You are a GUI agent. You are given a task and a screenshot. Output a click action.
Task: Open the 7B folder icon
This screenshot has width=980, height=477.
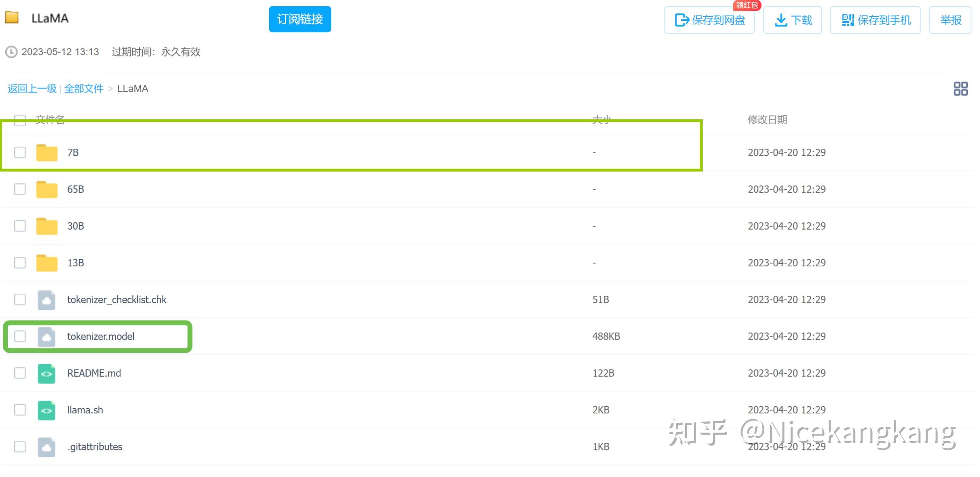47,153
